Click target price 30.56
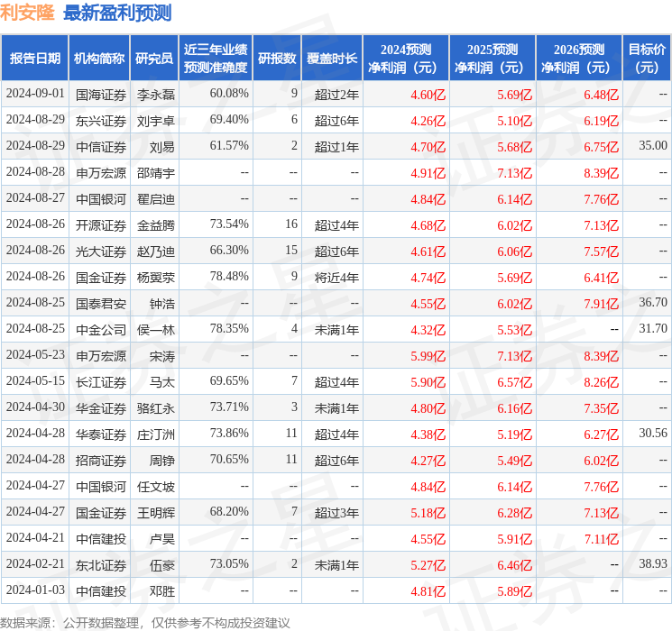Image resolution: width=672 pixels, height=631 pixels. (x=653, y=433)
